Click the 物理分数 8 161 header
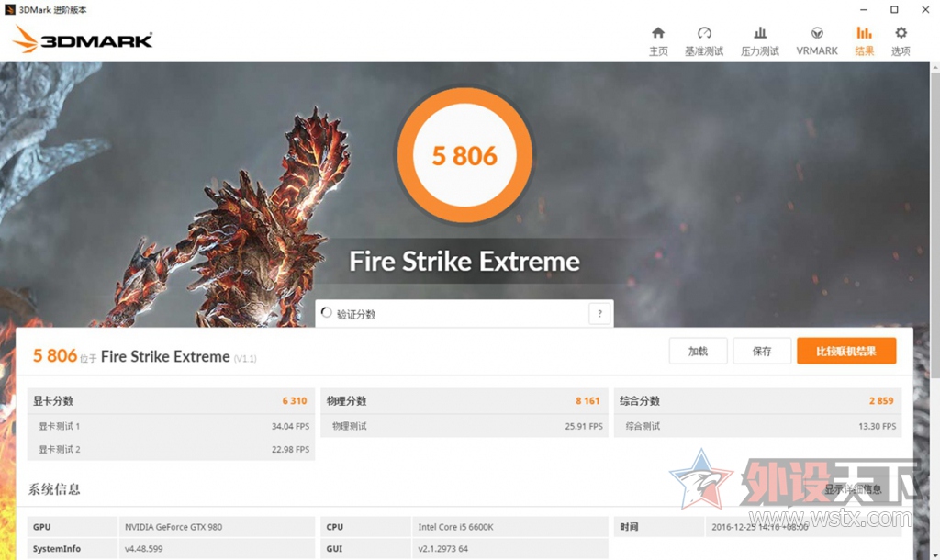This screenshot has height=560, width=940. point(464,400)
